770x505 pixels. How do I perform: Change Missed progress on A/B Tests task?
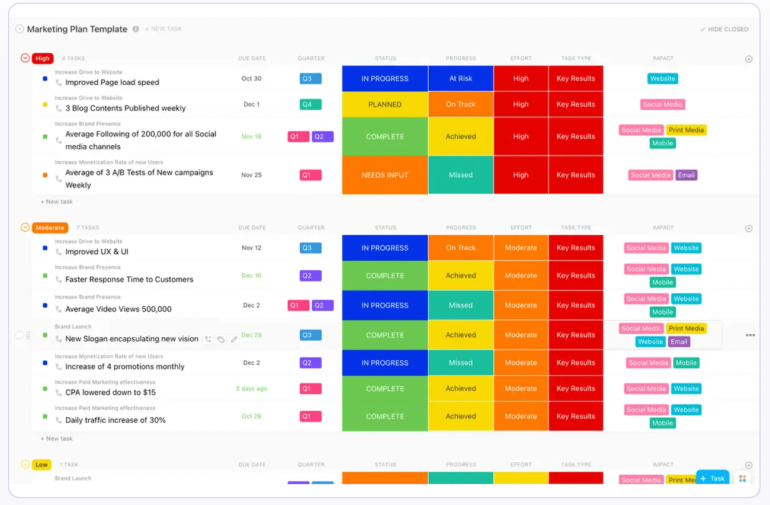point(461,175)
